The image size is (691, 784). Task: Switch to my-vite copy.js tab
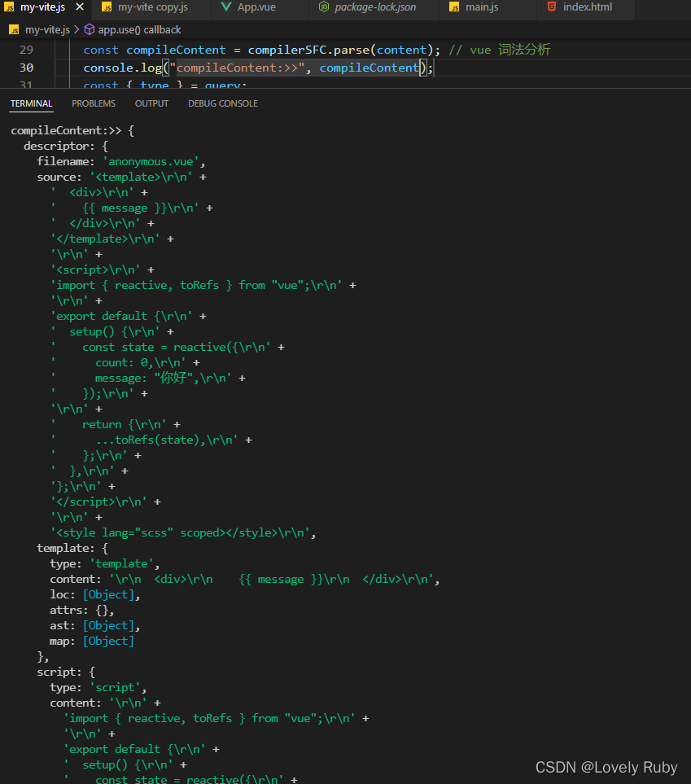pos(152,7)
